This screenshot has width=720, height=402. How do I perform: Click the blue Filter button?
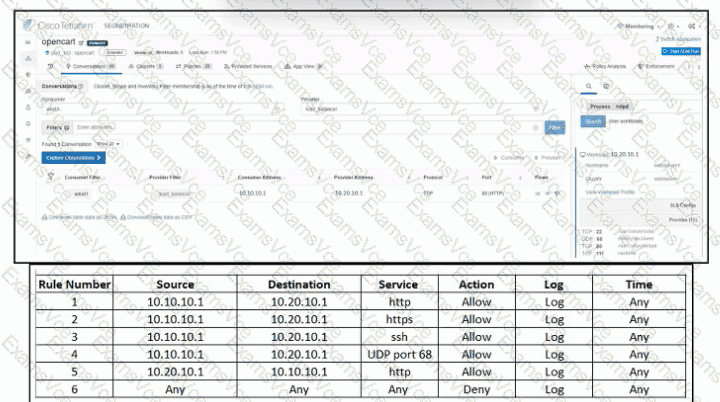pos(555,128)
